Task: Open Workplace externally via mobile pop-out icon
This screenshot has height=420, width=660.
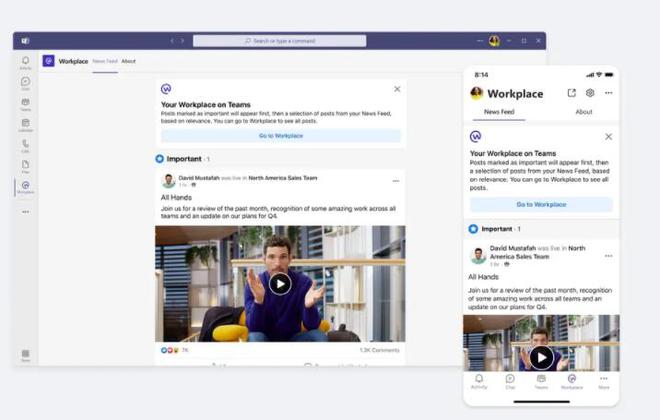Action: point(572,93)
